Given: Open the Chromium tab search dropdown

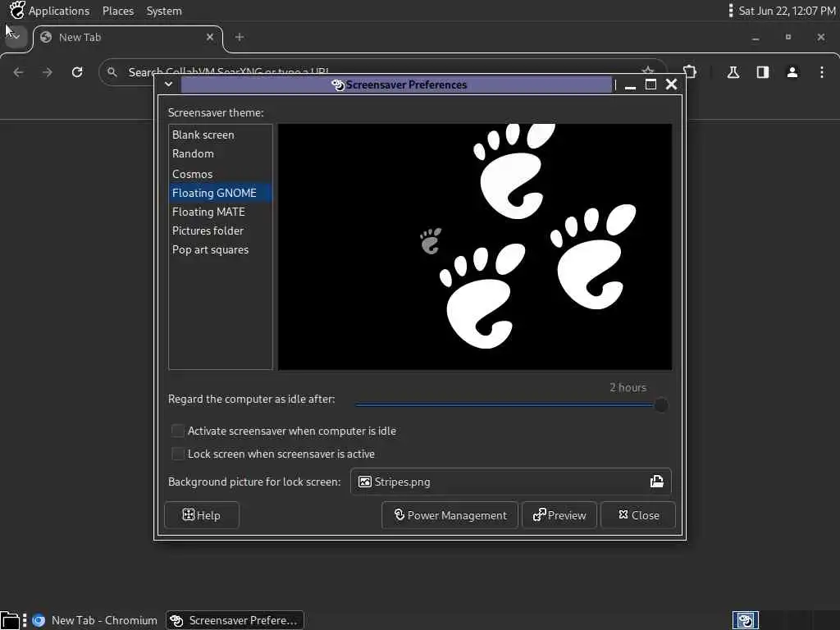Looking at the screenshot, I should click(15, 37).
